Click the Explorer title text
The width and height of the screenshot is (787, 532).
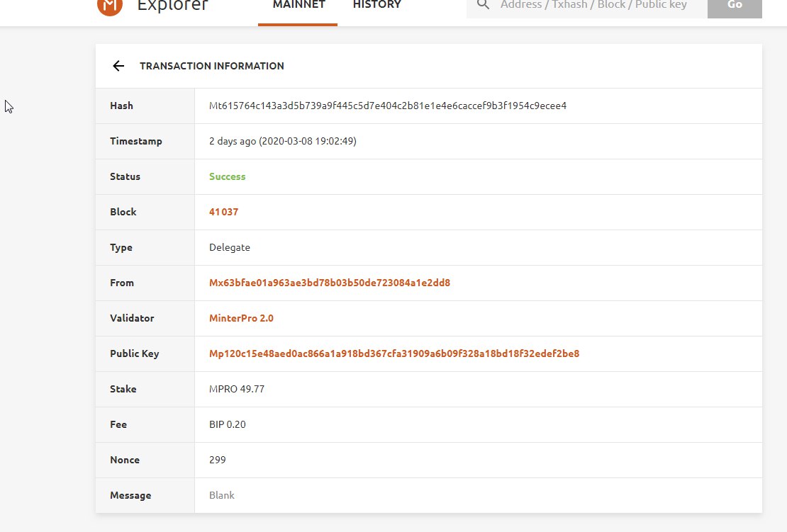[x=172, y=6]
